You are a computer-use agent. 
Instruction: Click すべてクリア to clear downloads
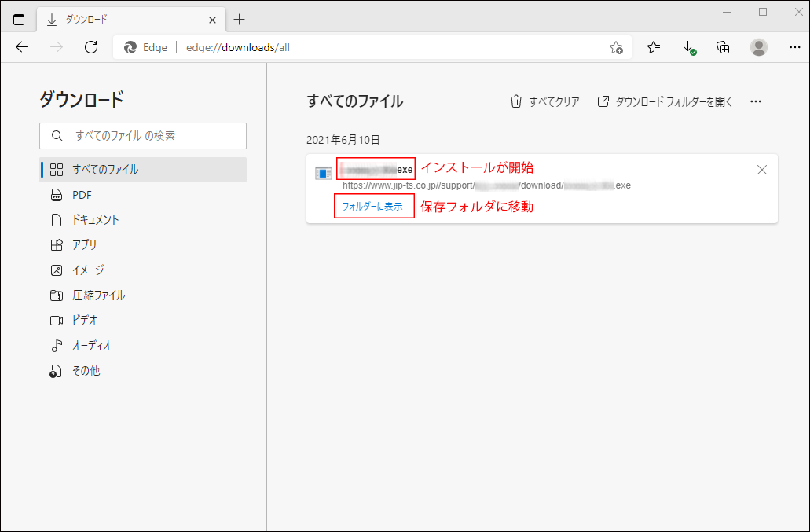[545, 101]
